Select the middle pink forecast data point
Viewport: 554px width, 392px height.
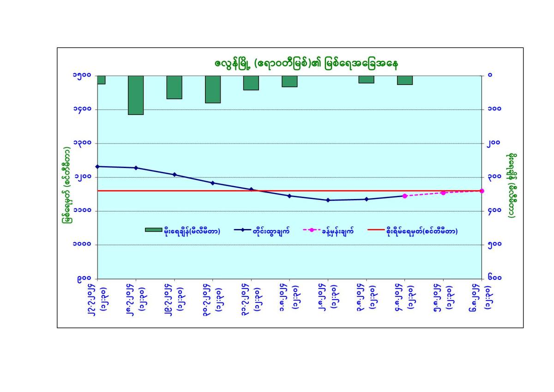pos(443,193)
